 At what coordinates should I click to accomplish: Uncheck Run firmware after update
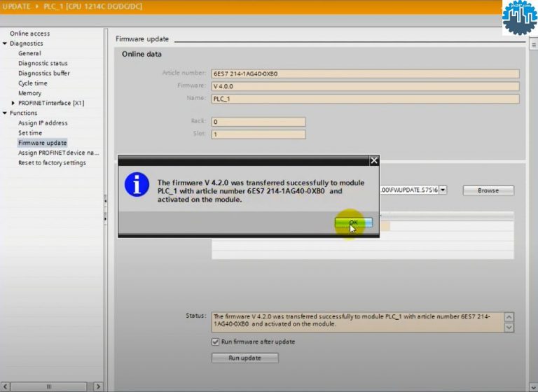coord(215,342)
